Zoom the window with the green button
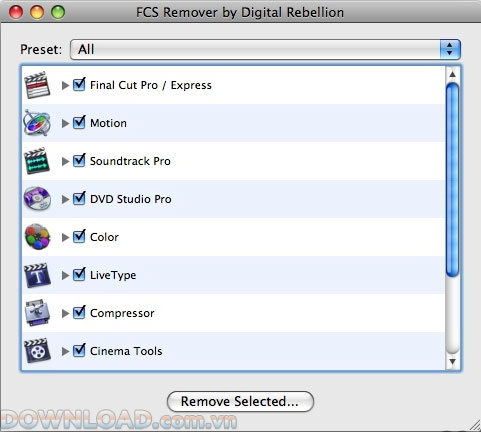The height and width of the screenshot is (432, 481). click(x=58, y=12)
